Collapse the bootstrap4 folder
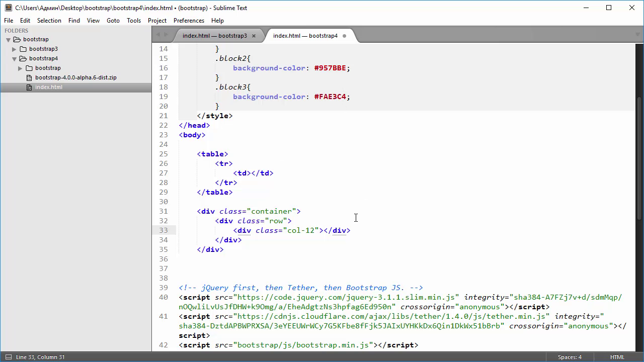The width and height of the screenshot is (644, 362). click(x=14, y=59)
